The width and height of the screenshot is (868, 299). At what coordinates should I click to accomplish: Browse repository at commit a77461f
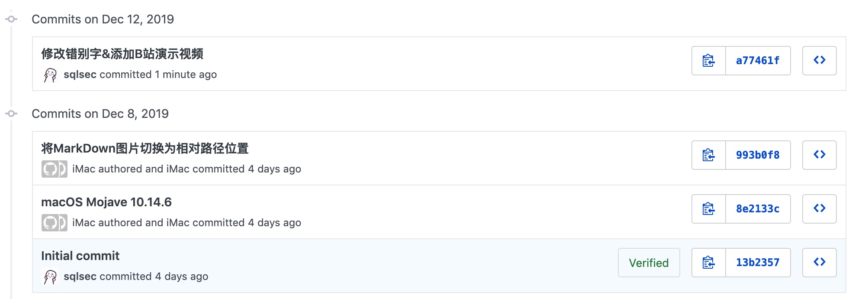coord(820,61)
